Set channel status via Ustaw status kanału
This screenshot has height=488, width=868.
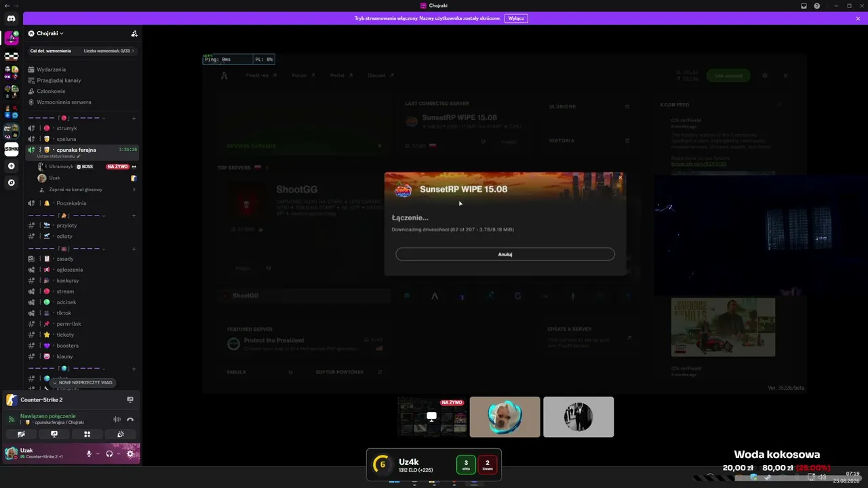tap(59, 157)
